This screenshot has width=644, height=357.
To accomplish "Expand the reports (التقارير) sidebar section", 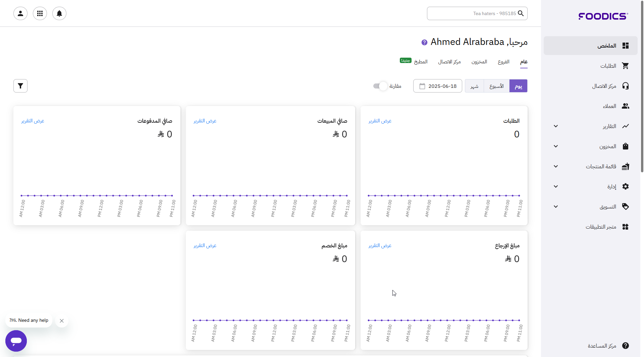I will [x=556, y=126].
